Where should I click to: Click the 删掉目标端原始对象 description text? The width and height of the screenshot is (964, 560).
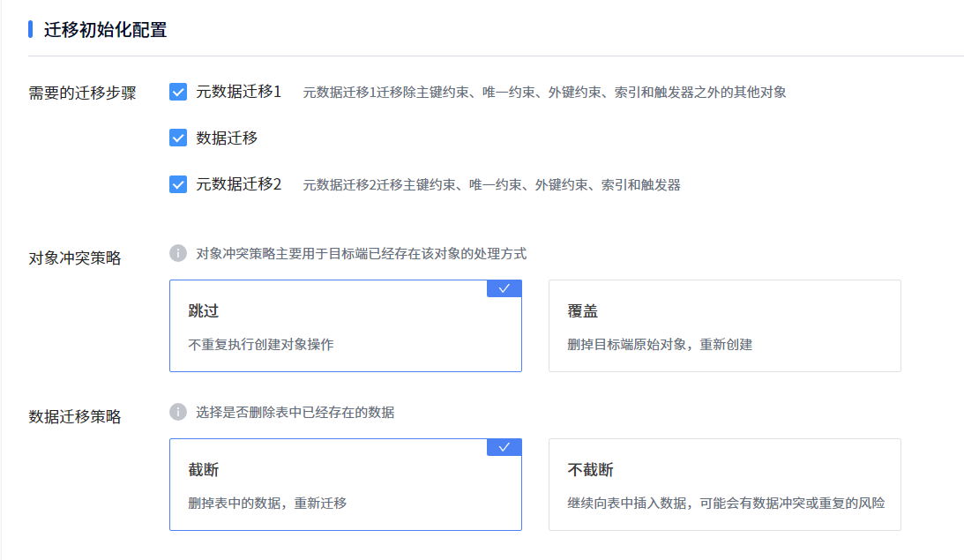[660, 345]
